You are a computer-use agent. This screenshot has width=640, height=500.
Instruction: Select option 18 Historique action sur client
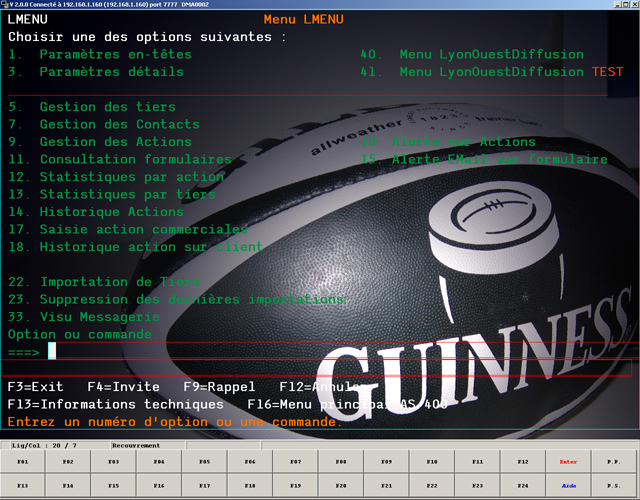pos(135,247)
